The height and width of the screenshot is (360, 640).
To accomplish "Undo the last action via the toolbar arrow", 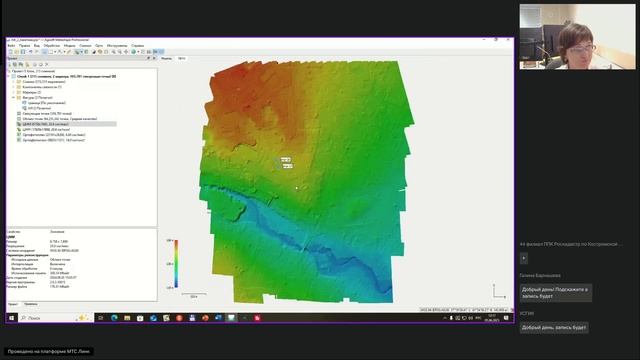I will (30, 52).
